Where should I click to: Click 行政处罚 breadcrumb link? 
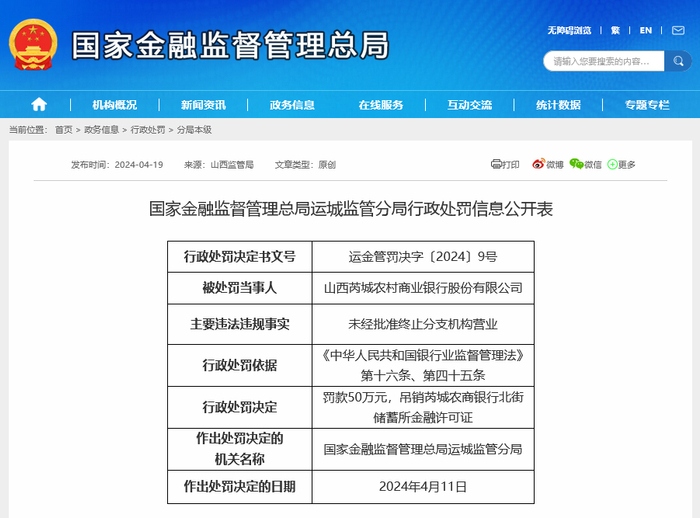[148, 130]
